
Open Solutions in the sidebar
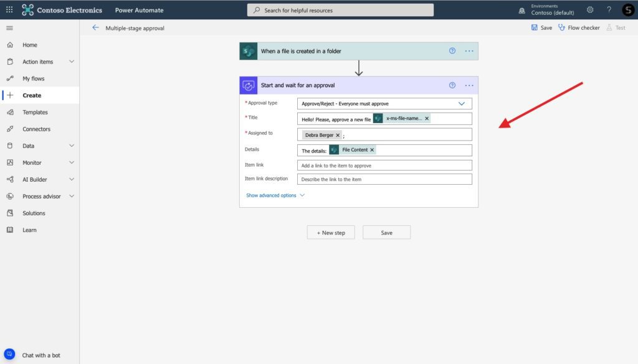pyautogui.click(x=34, y=213)
